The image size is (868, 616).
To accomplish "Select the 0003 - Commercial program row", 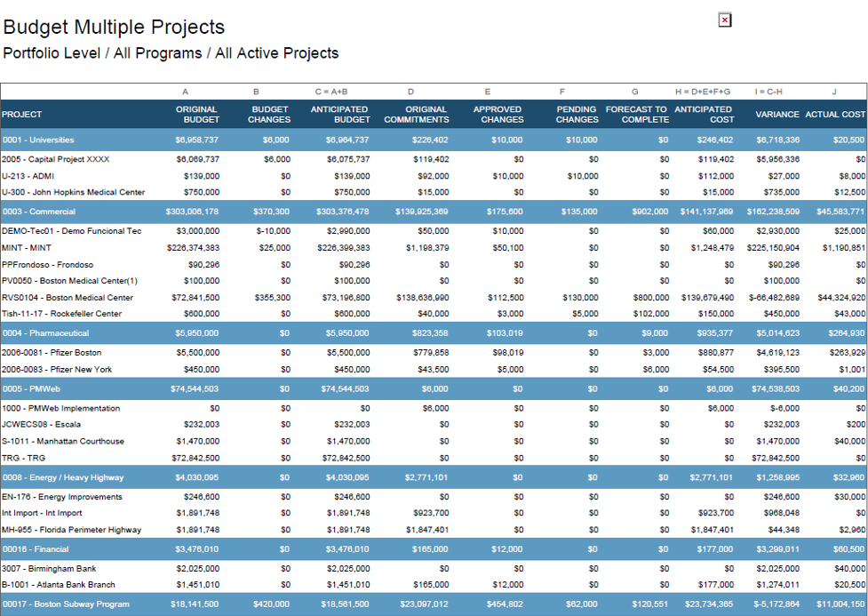I will [x=37, y=212].
